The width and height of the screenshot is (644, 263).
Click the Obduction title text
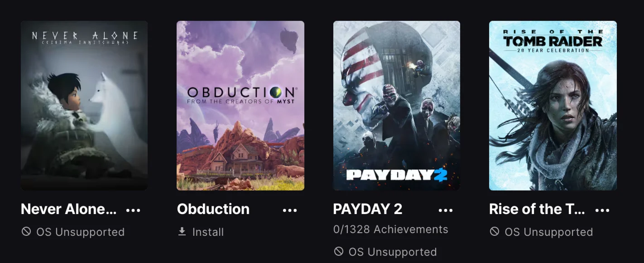(x=213, y=209)
